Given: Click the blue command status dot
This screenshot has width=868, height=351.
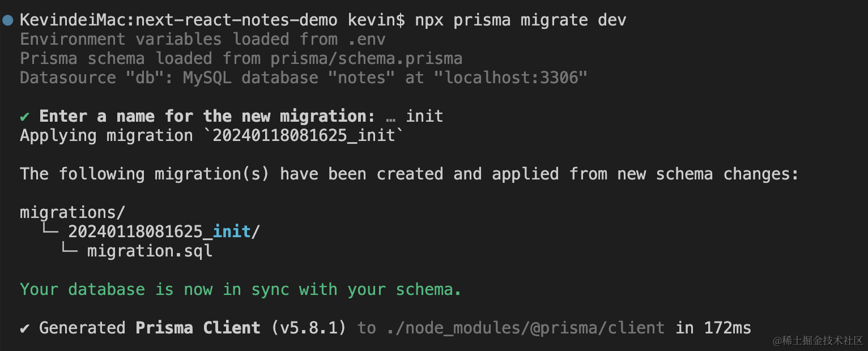Looking at the screenshot, I should coord(7,20).
